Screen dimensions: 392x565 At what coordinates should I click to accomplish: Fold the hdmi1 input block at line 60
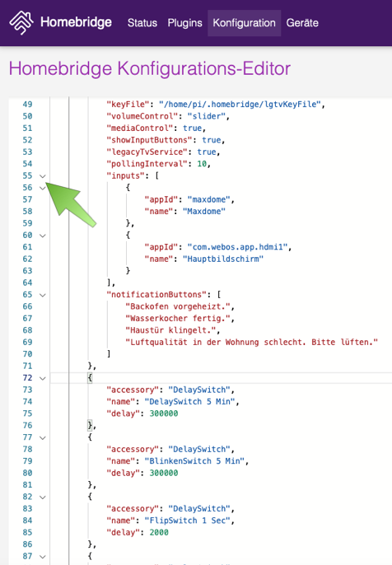click(x=43, y=236)
